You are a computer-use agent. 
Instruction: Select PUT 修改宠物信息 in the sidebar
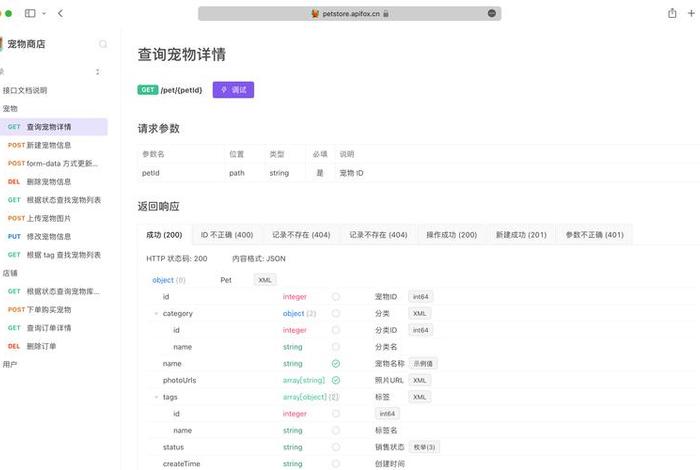(x=54, y=237)
